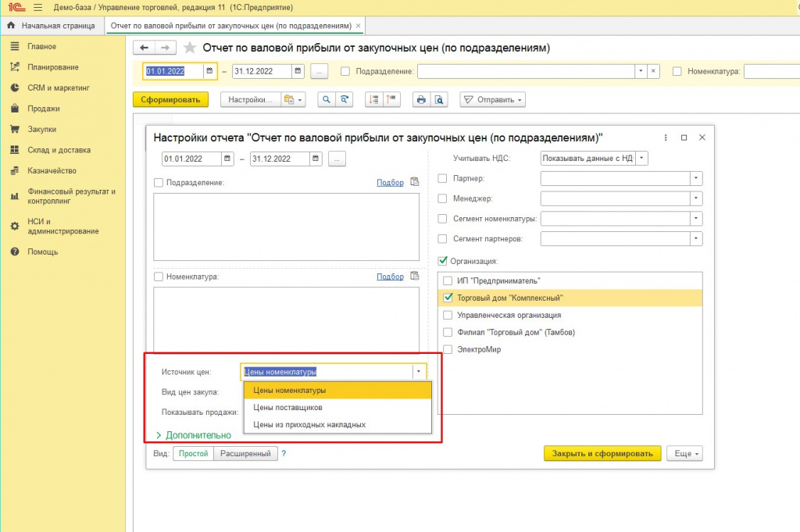The width and height of the screenshot is (800, 532).
Task: Open Сегмент партнеров dropdown arrow
Action: coord(696,238)
